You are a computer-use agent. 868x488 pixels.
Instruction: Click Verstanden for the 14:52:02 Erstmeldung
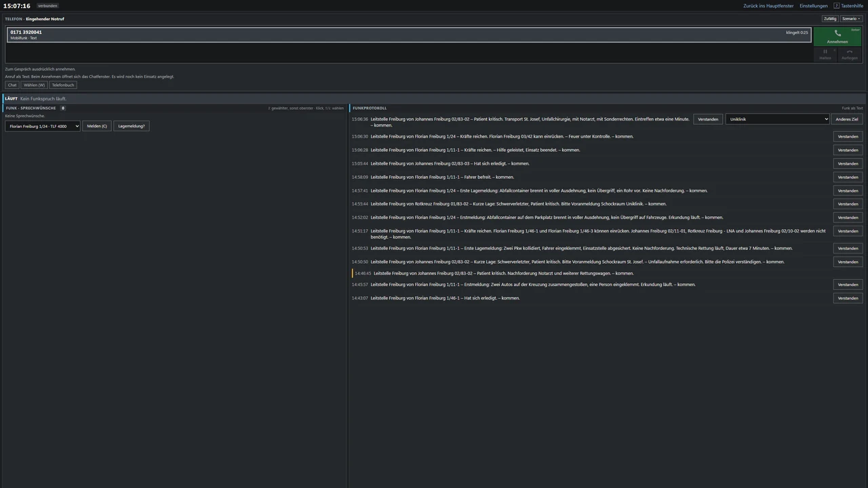click(848, 218)
